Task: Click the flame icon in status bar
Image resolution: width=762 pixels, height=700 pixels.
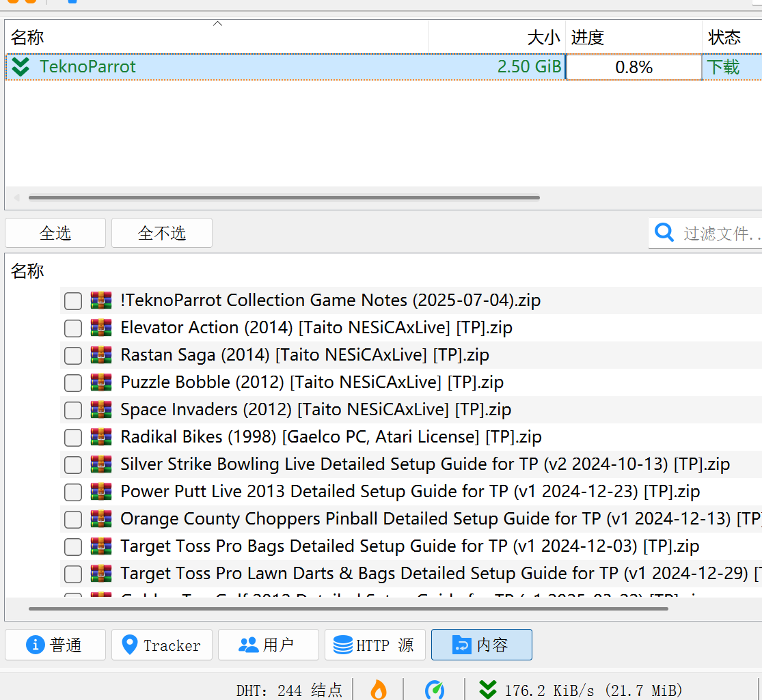Action: tap(379, 690)
